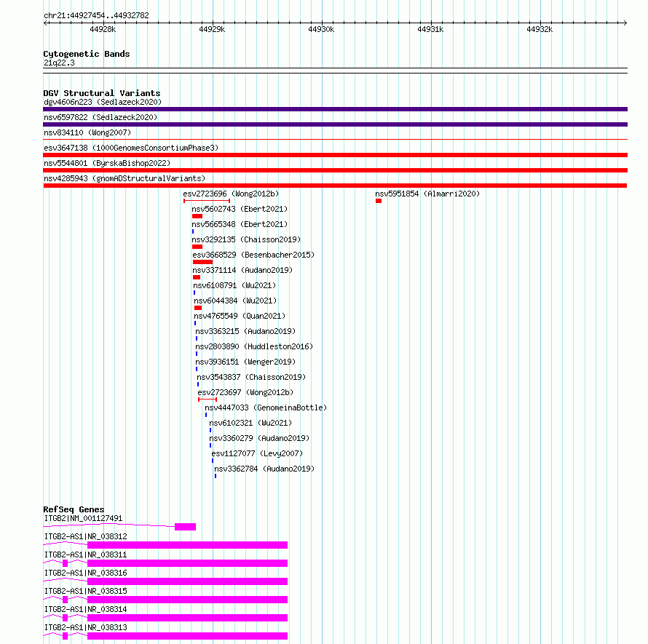Viewport: 648px width, 644px height.
Task: Select the ITGB2 NM_001127491 magenta exon block
Action: click(185, 527)
